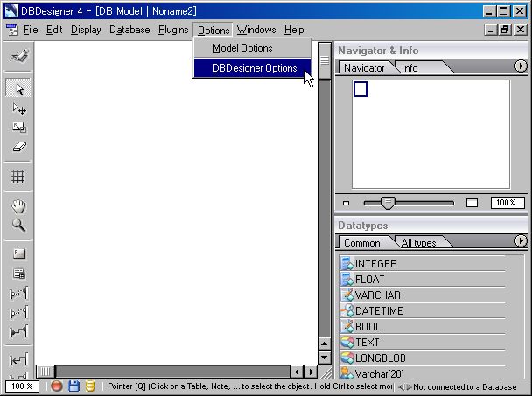The height and width of the screenshot is (396, 532).
Task: Select the Hand pan tool
Action: [18, 206]
